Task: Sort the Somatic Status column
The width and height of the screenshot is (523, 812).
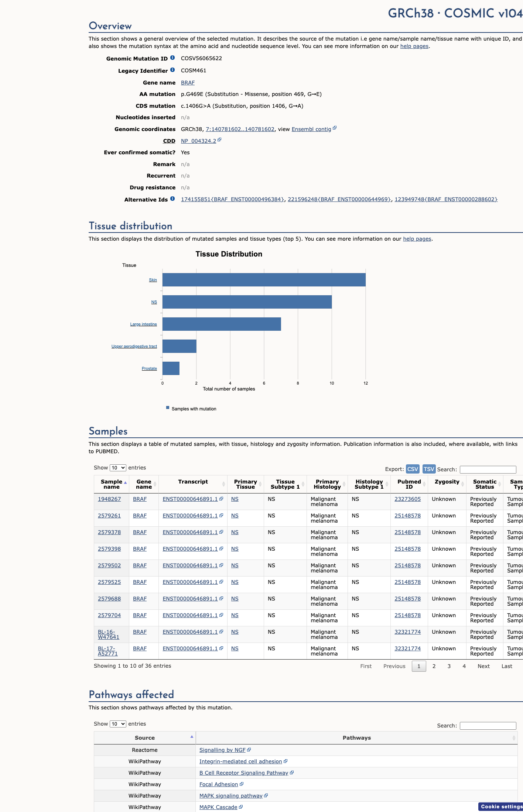Action: [x=500, y=484]
